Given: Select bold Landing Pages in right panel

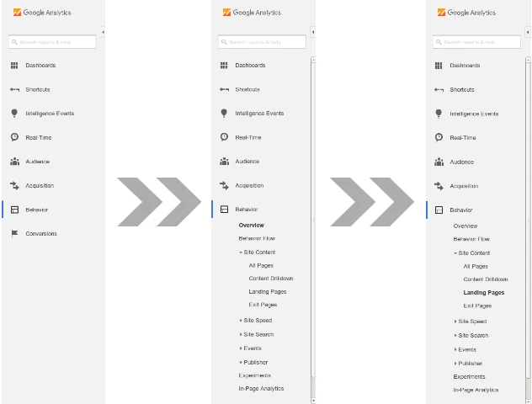Looking at the screenshot, I should [484, 293].
